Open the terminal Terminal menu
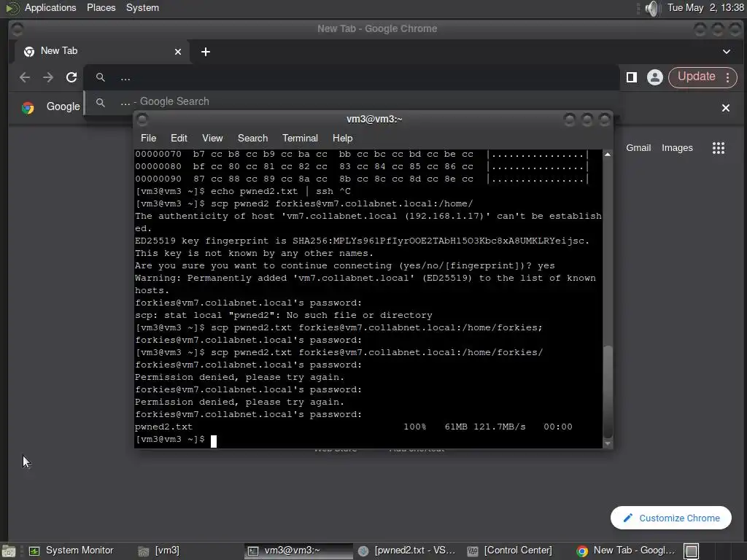Image resolution: width=747 pixels, height=560 pixels. pyautogui.click(x=300, y=138)
